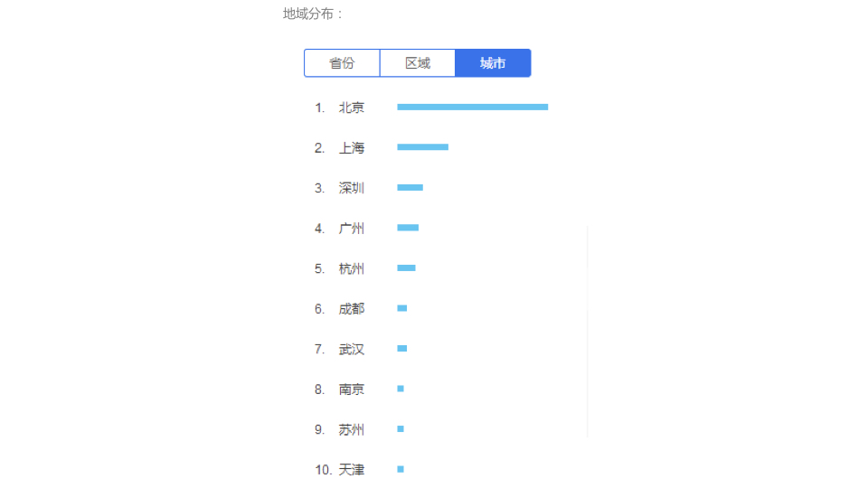
Task: Click the 成都 distribution bar
Action: point(402,308)
